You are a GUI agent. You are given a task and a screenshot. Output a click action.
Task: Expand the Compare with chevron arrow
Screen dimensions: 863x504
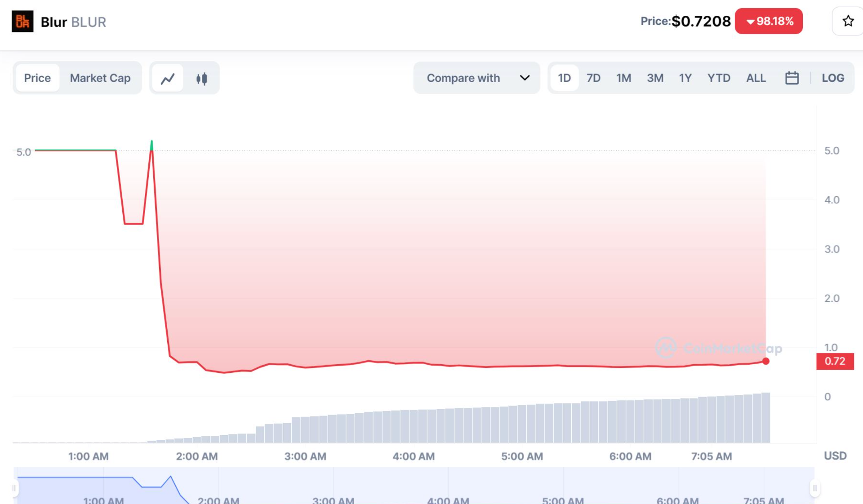click(x=525, y=78)
